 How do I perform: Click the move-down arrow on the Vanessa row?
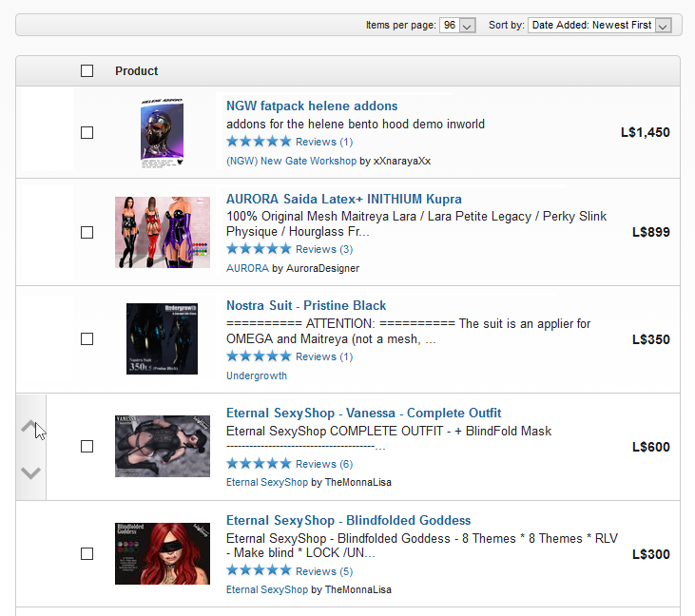pos(30,472)
